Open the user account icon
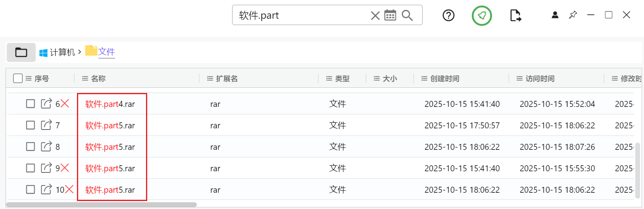The height and width of the screenshot is (209, 644). point(555,15)
